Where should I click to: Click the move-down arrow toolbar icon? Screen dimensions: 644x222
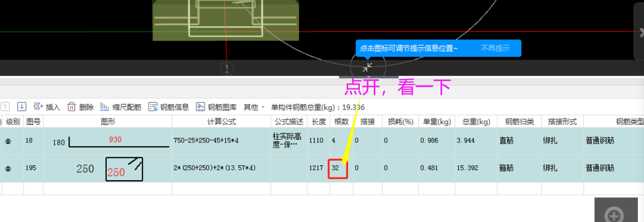click(22, 107)
